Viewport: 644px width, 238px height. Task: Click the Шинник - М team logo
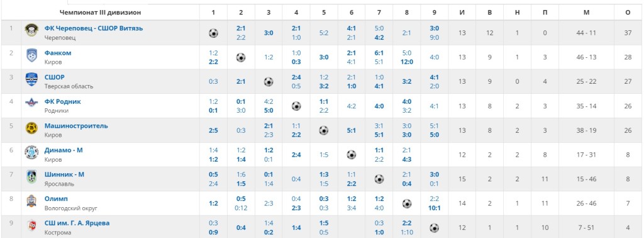[31, 176]
